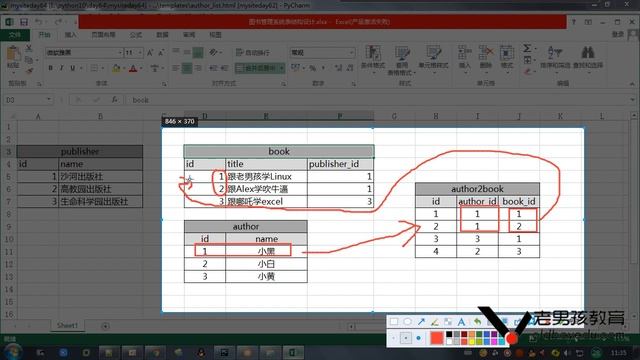Click the green undo arrow in screenshot toolbar
Screen dimensions: 640x360
[x=477, y=322]
